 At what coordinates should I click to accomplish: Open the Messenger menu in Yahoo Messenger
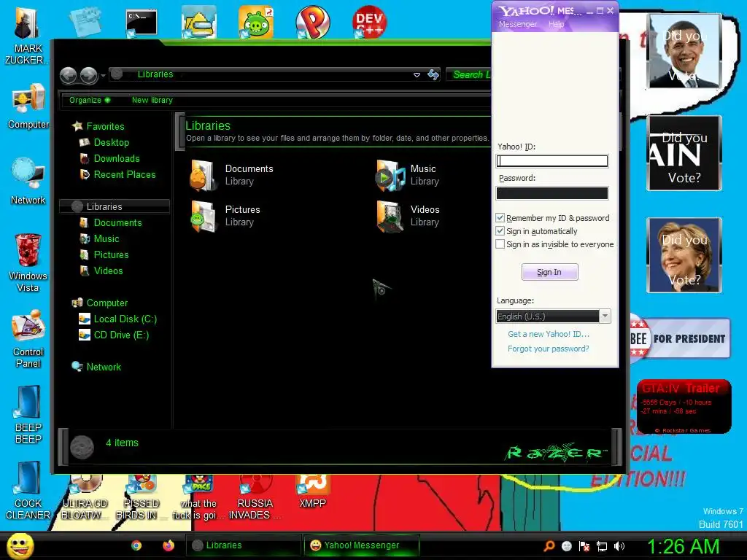coord(518,24)
